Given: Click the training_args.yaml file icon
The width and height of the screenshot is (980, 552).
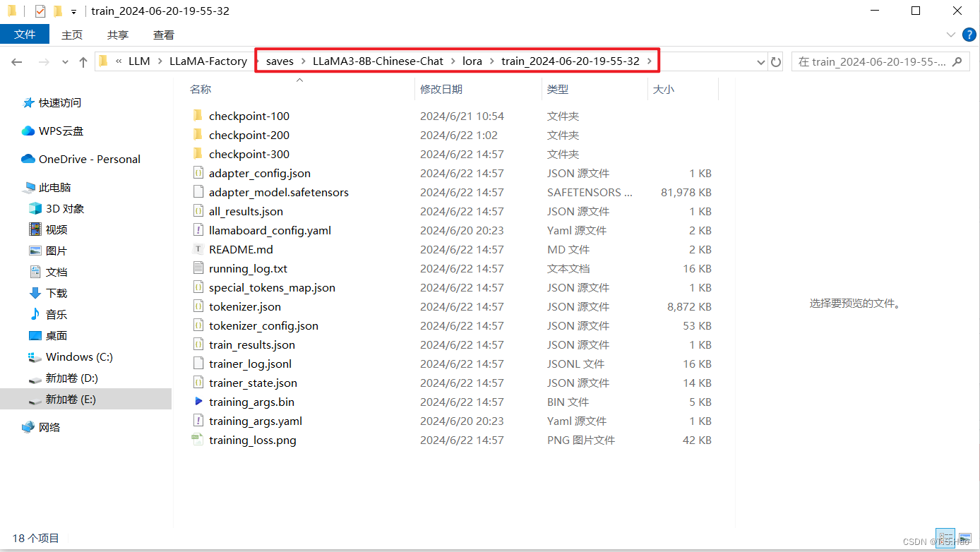Looking at the screenshot, I should click(x=198, y=421).
